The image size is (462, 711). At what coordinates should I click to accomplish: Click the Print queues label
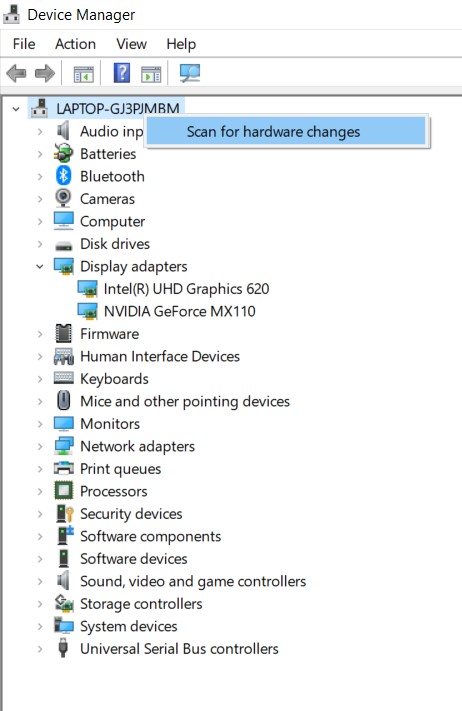(x=121, y=469)
